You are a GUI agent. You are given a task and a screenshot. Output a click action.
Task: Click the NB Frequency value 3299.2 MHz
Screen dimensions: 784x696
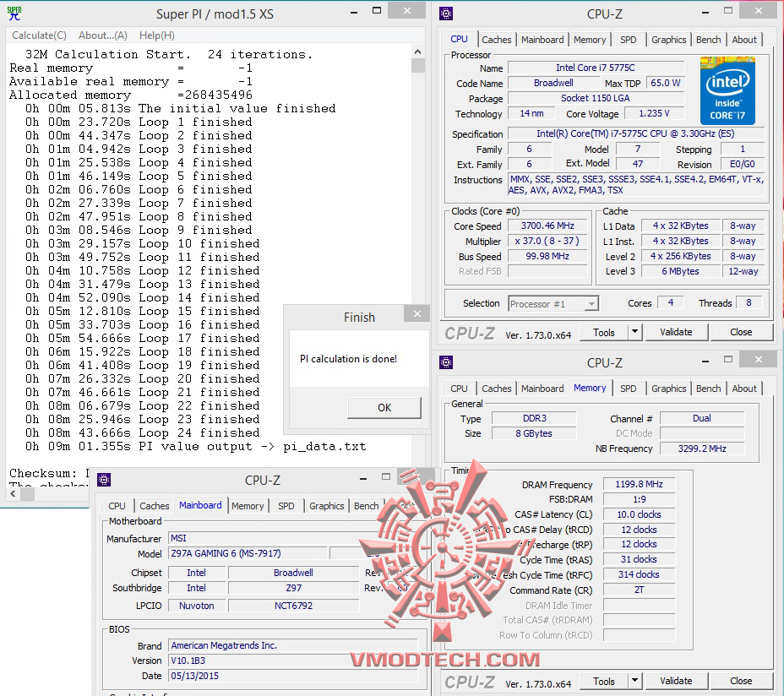tap(702, 449)
